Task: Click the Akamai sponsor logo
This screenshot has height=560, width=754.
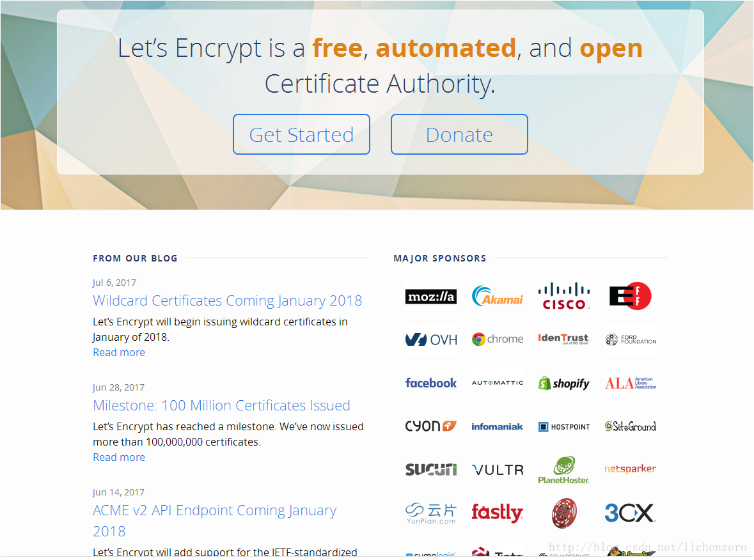Action: pyautogui.click(x=497, y=296)
